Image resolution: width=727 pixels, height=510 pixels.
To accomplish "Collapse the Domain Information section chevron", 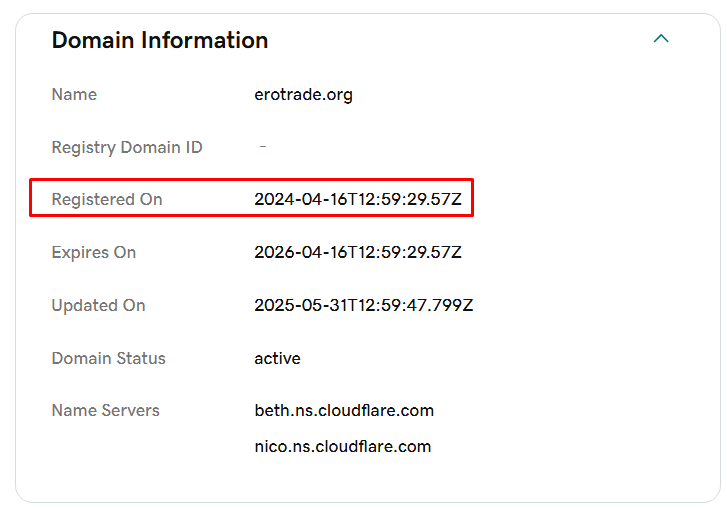I will click(x=660, y=39).
